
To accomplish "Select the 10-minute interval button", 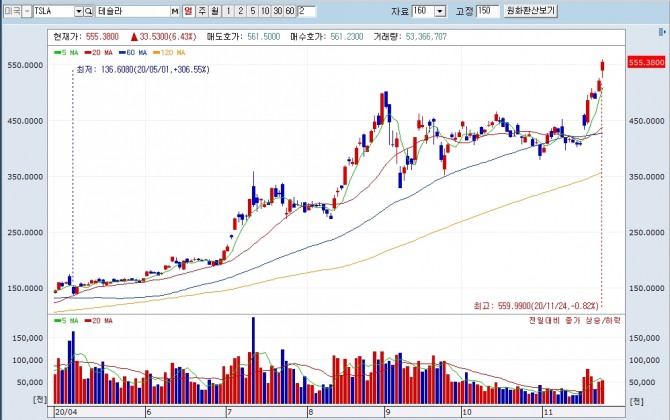I will [x=264, y=11].
